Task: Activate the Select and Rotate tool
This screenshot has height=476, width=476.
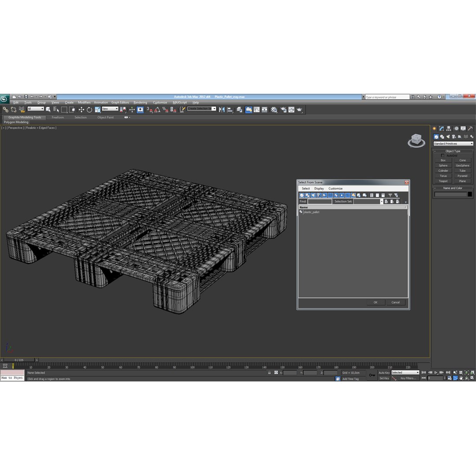Action: 89,110
